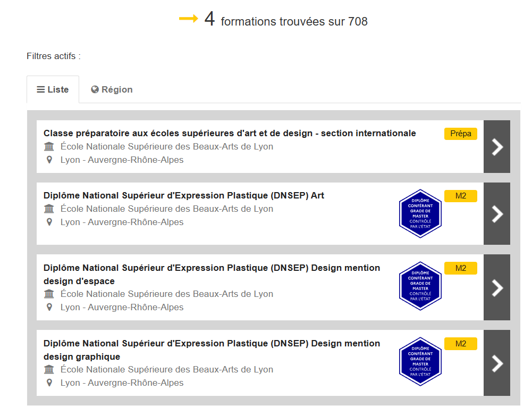Click the institution icon in design graphique row
The height and width of the screenshot is (406, 532).
coord(49,369)
